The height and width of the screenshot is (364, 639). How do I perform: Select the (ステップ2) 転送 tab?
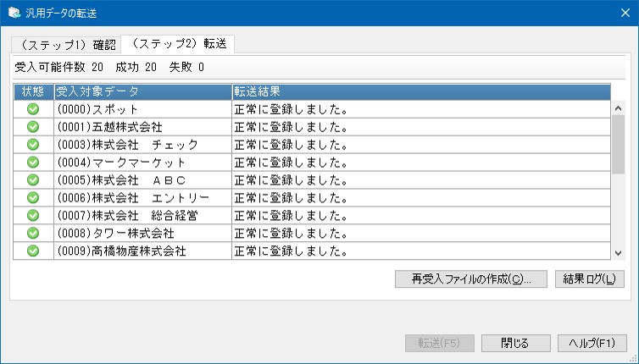(x=177, y=44)
